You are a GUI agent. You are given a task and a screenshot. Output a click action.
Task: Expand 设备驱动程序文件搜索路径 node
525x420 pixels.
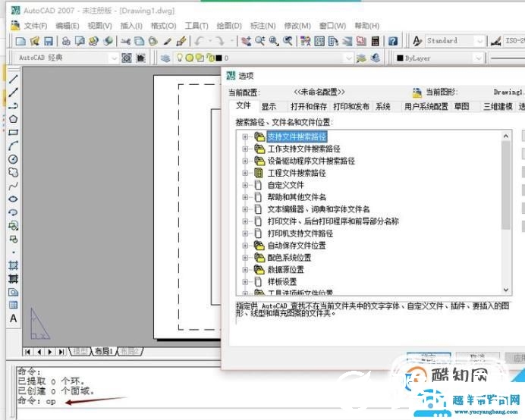point(245,161)
